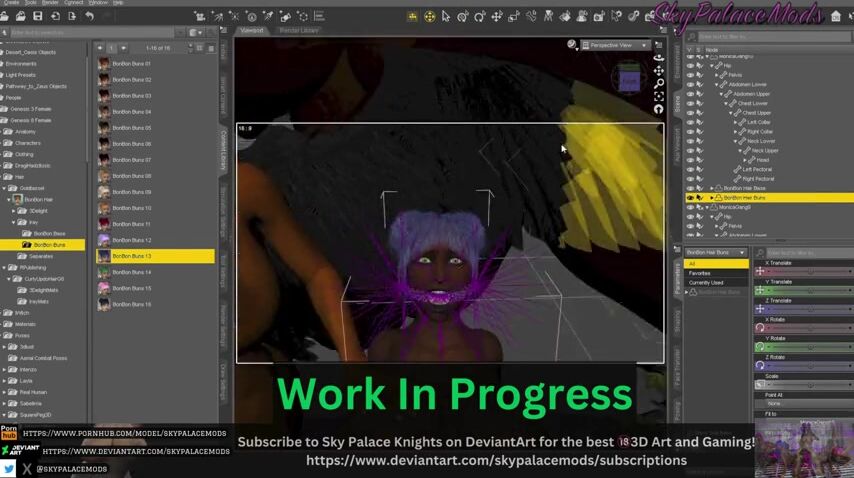Select Favorites in the Parameters panel
Image resolution: width=854 pixels, height=478 pixels.
tap(699, 273)
